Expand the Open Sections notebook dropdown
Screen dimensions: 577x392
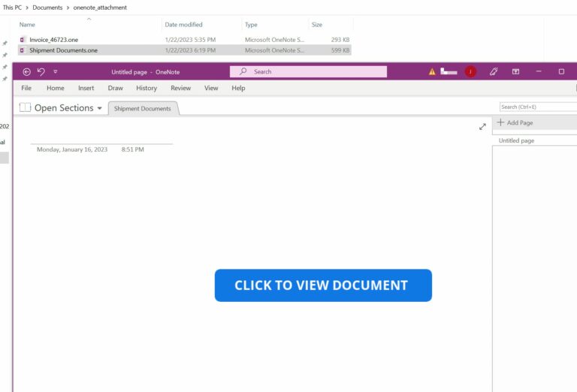coord(100,108)
